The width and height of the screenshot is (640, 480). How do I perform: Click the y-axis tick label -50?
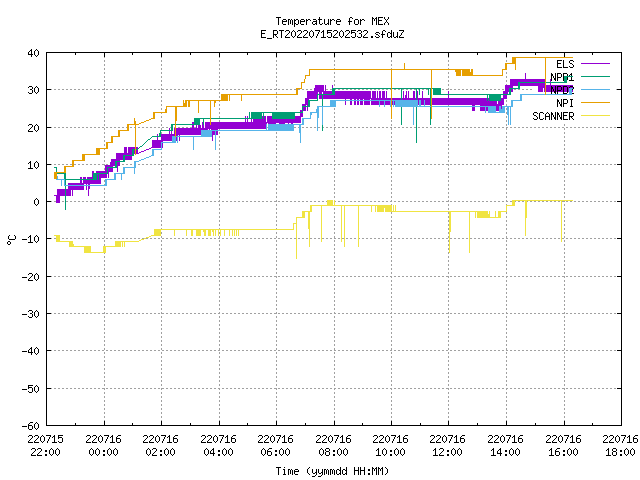coord(31,389)
